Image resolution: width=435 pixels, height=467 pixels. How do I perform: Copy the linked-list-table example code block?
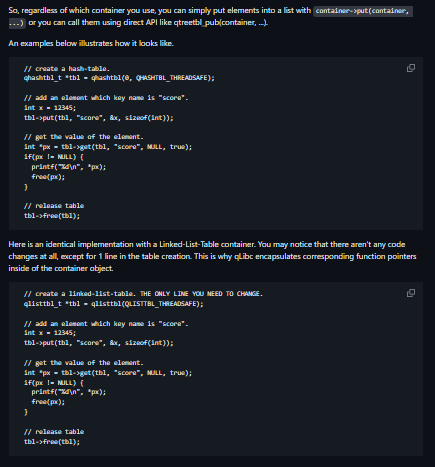411,293
